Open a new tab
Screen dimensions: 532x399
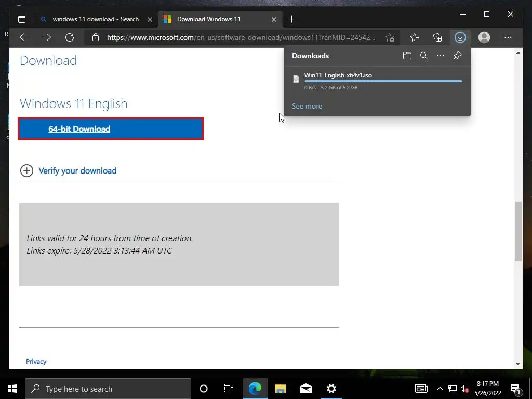coord(291,19)
